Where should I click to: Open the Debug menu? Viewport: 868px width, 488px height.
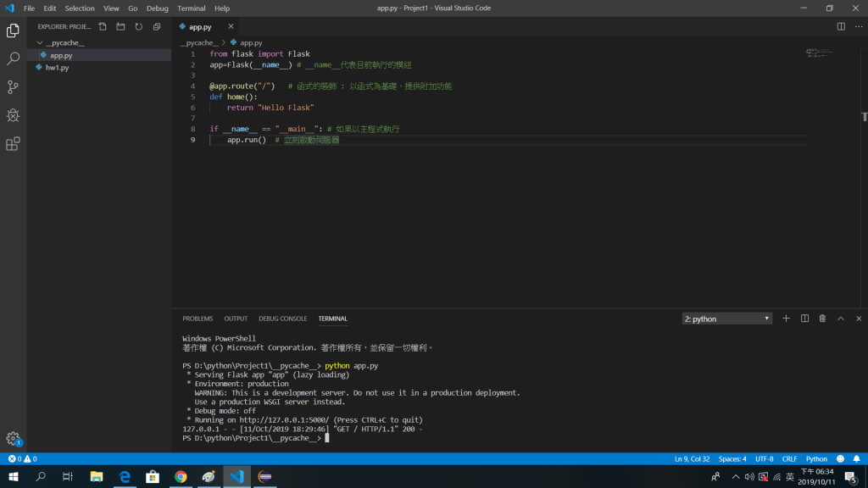(x=157, y=8)
